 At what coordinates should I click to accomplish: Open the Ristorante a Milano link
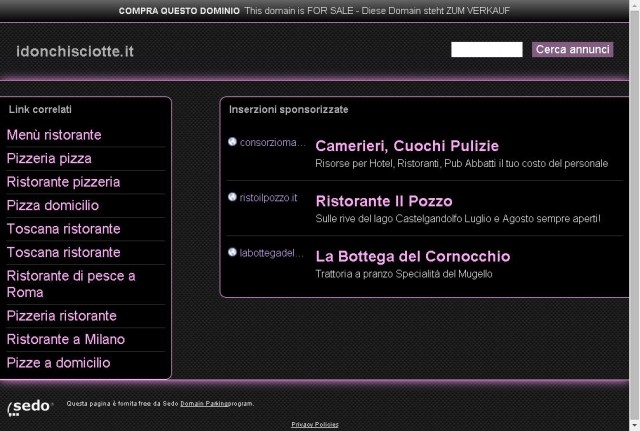[x=66, y=339]
